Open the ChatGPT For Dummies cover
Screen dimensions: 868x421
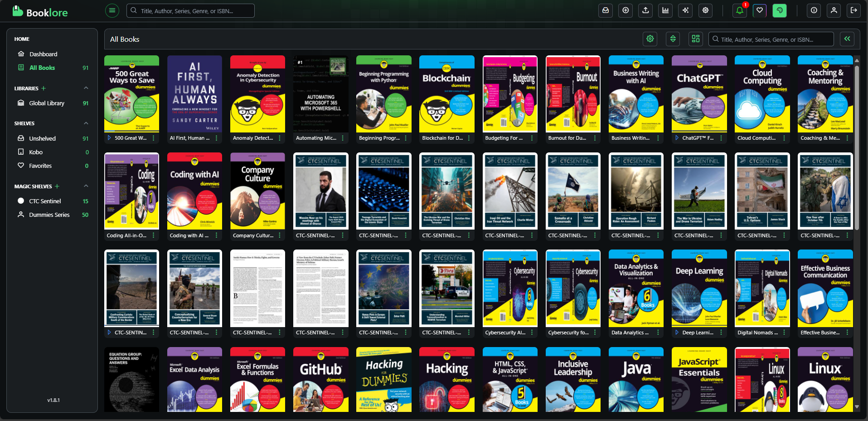click(x=699, y=94)
